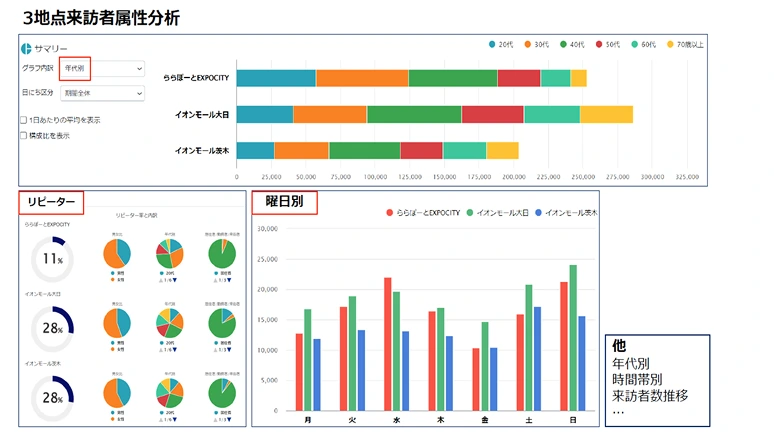Image resolution: width=774 pixels, height=433 pixels.
Task: Toggle the 50代 legend entry
Action: 608,44
